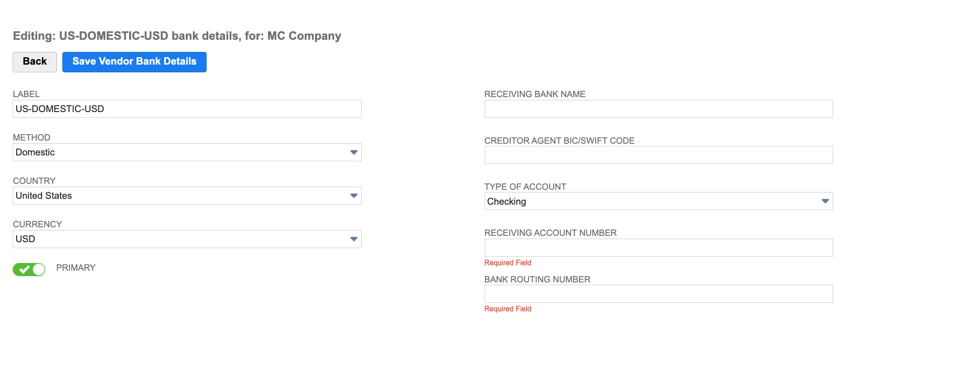Click the Primary toggle checkmark icon
The width and height of the screenshot is (980, 366).
click(x=24, y=269)
